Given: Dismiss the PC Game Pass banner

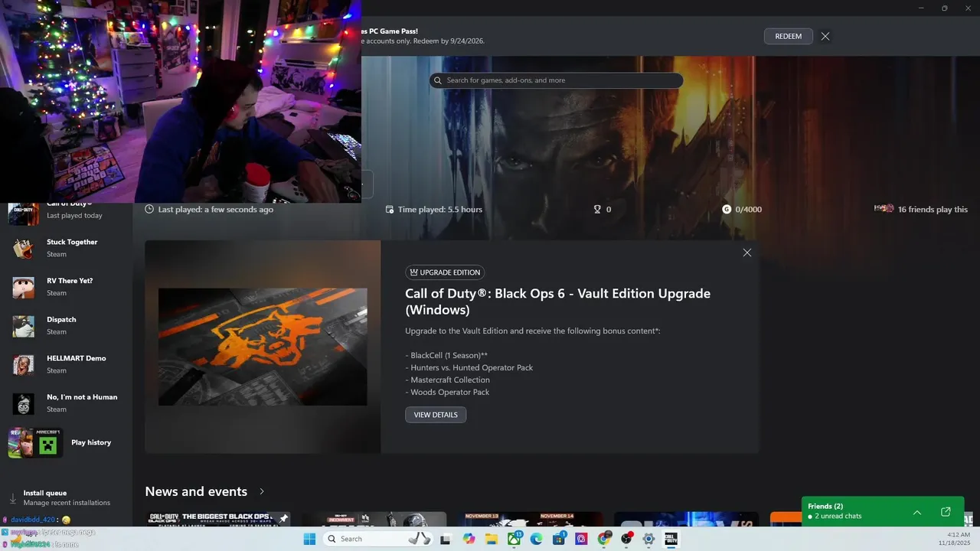Looking at the screenshot, I should tap(825, 36).
